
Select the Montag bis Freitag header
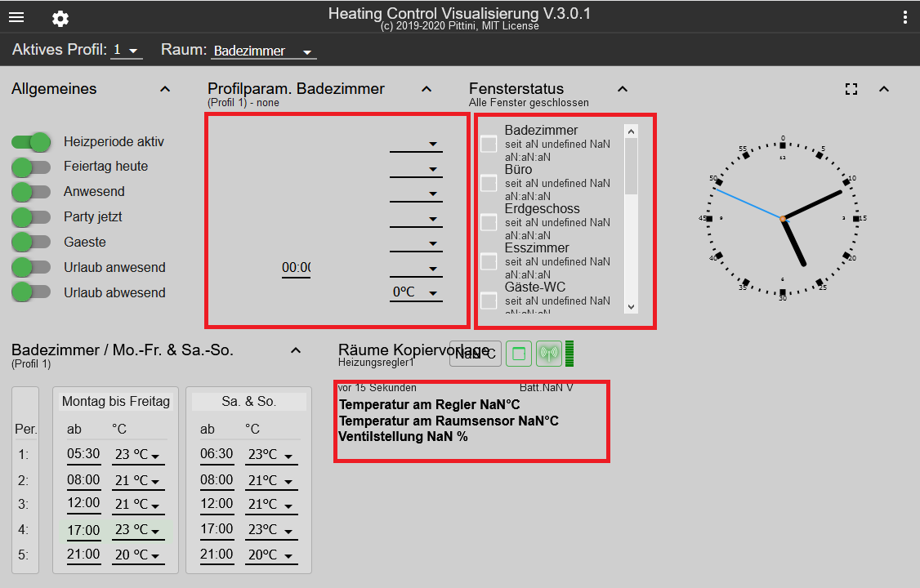(x=116, y=401)
